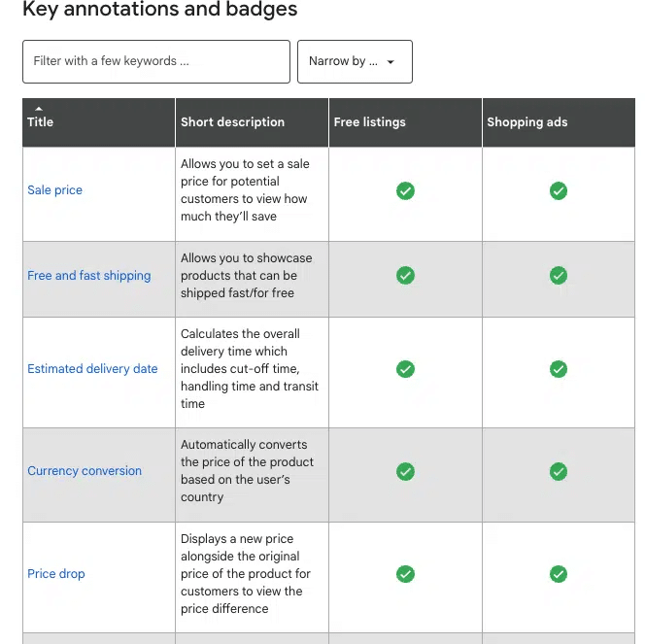Viewport: 645px width, 644px height.
Task: Click the Short description column header
Action: point(232,122)
